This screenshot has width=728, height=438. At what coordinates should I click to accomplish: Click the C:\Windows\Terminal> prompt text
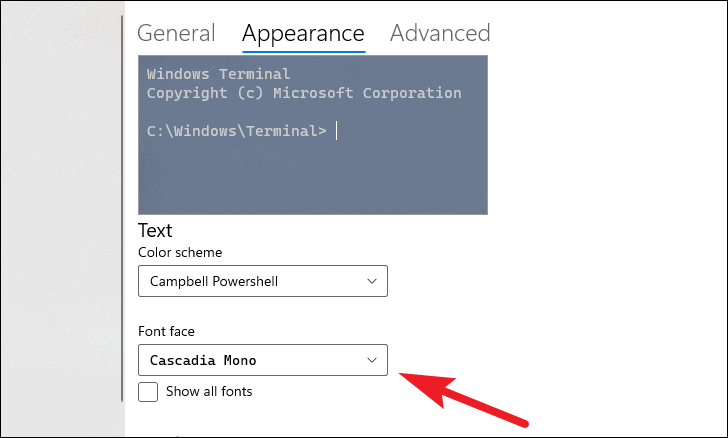237,131
